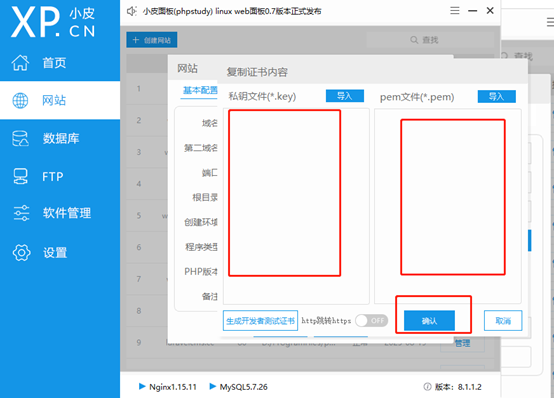
Task: Click the version info icon beside 版本
Action: pos(427,387)
